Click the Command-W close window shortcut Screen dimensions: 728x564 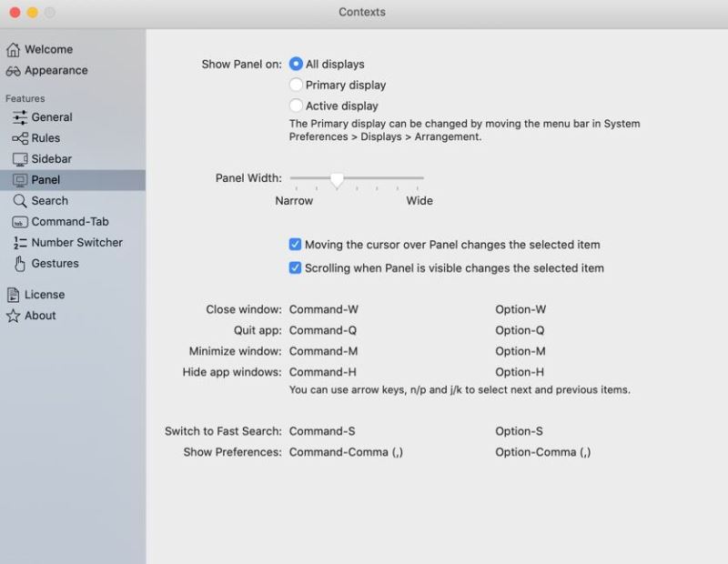324,309
